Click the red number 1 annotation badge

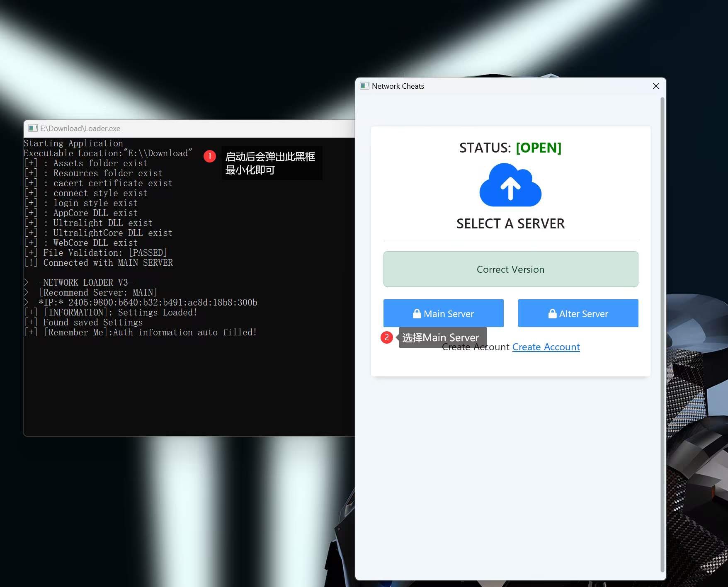point(210,156)
